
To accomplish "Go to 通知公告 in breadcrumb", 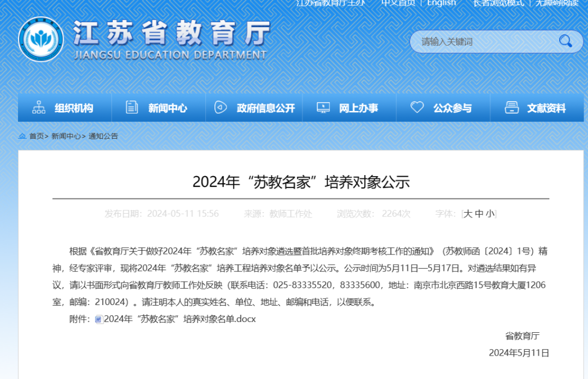I will coord(103,136).
